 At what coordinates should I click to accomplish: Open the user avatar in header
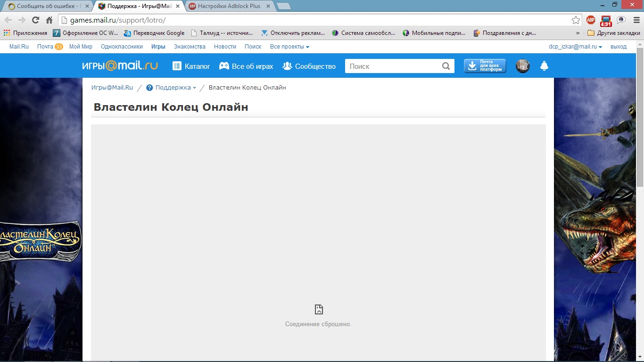point(522,66)
